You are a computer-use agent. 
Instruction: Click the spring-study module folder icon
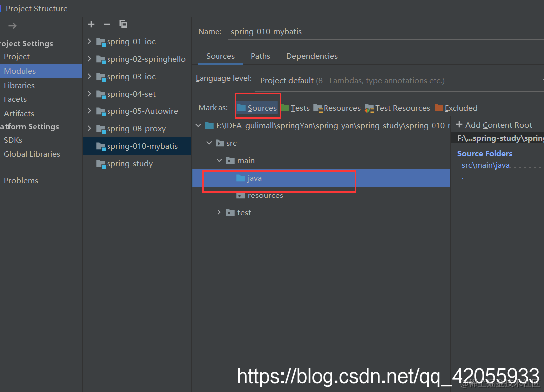click(x=101, y=164)
